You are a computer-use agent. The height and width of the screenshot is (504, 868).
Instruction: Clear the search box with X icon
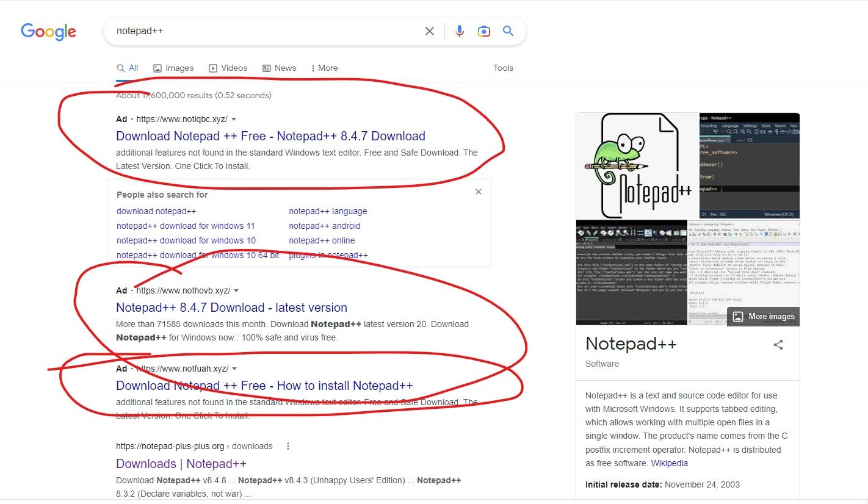click(x=430, y=31)
